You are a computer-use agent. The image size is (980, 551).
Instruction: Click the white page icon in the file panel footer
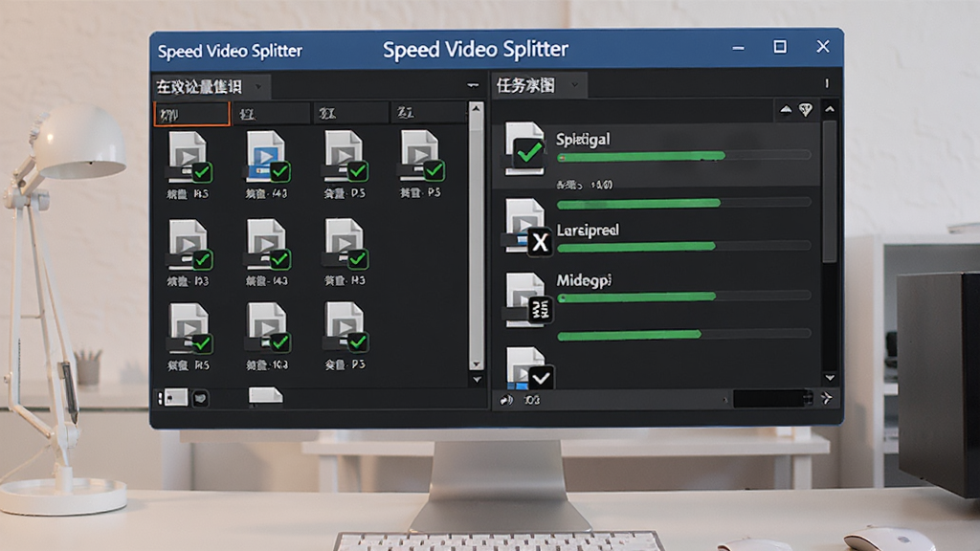pyautogui.click(x=266, y=396)
